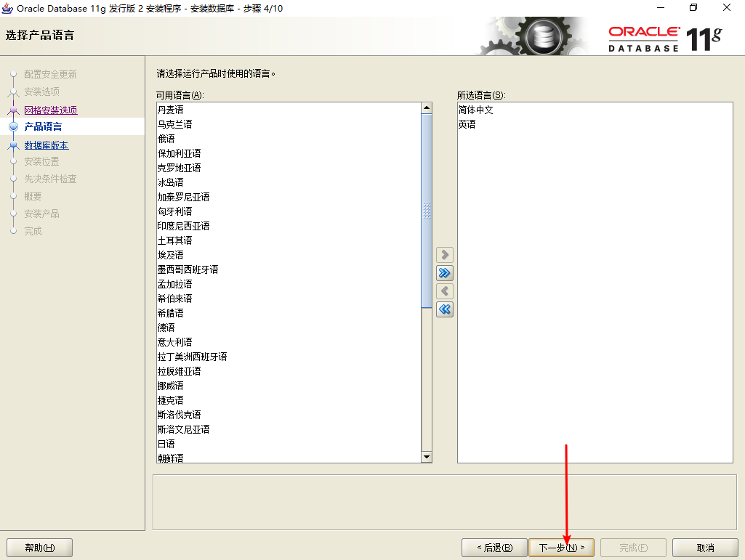Select 拉丁美洲西班牙语 in available languages
Image resolution: width=745 pixels, height=560 pixels.
point(289,357)
